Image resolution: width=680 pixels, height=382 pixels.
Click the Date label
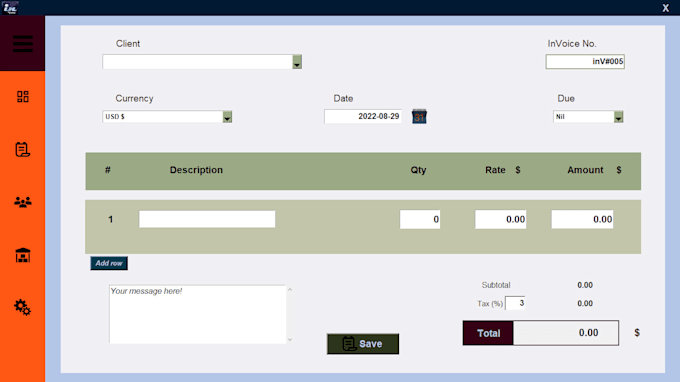pos(343,98)
